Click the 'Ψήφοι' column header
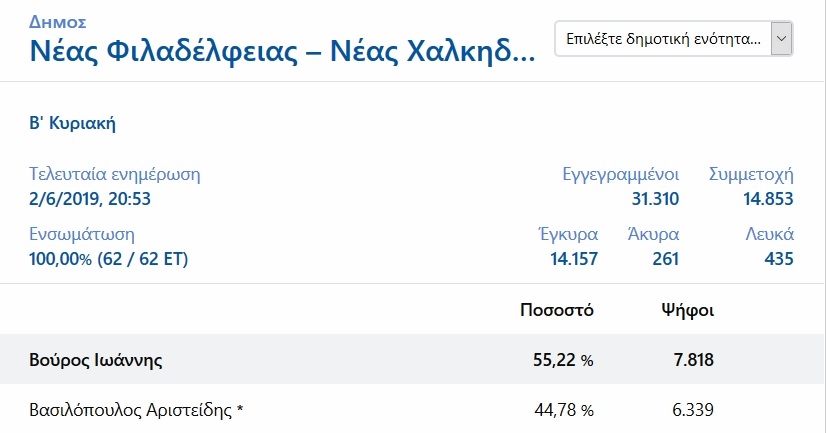The height and width of the screenshot is (433, 826). click(x=687, y=310)
